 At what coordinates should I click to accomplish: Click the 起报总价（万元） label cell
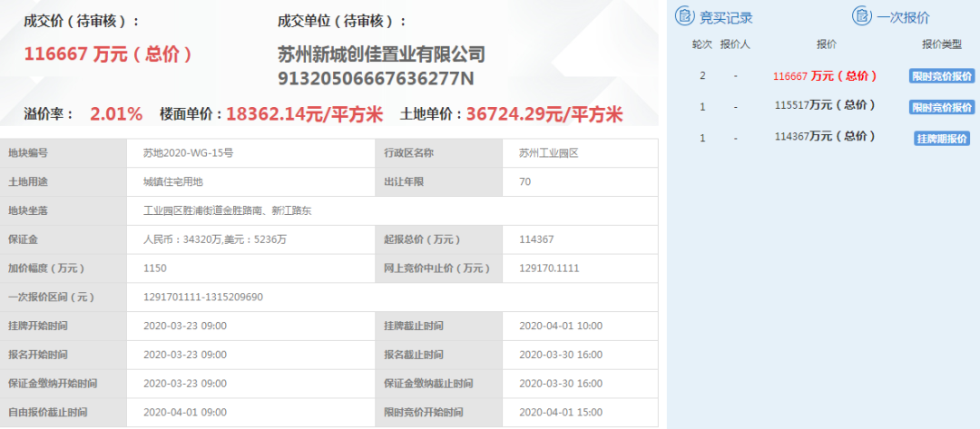click(x=439, y=239)
